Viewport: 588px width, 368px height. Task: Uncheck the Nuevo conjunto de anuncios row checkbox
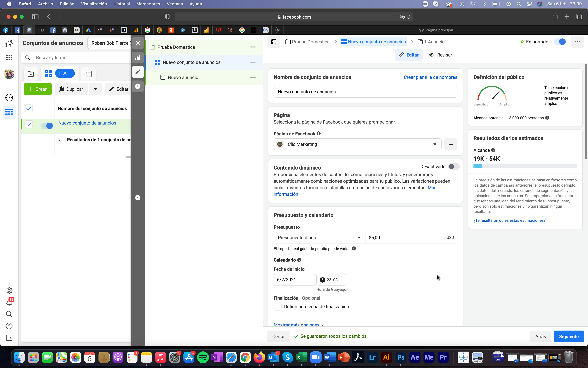29,124
